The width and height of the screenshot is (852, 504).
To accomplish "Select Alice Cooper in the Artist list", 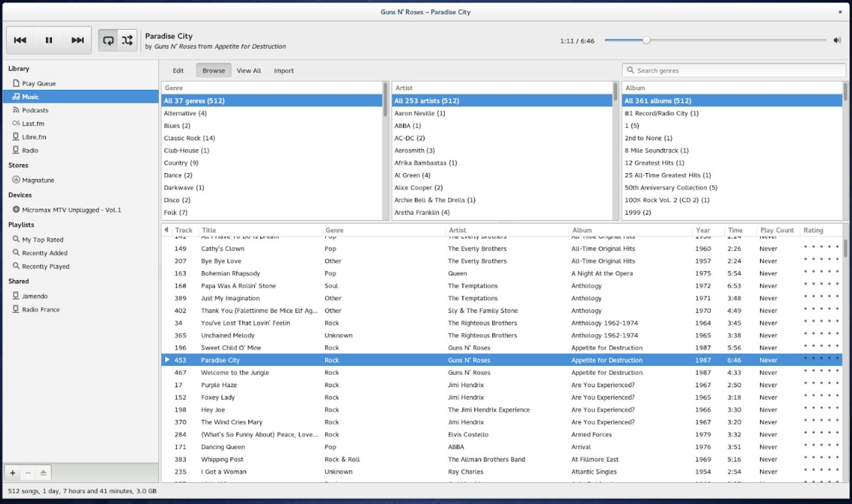I will (502, 188).
